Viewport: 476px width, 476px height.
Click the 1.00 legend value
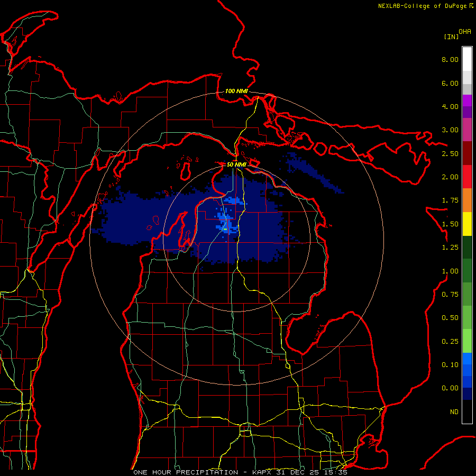450,271
